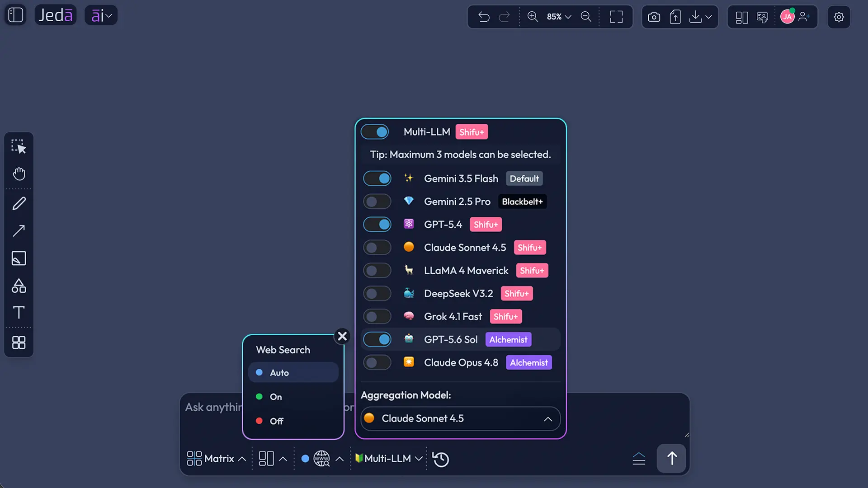Select the arrow connector tool
Screen dimensions: 868x488
tap(19, 231)
